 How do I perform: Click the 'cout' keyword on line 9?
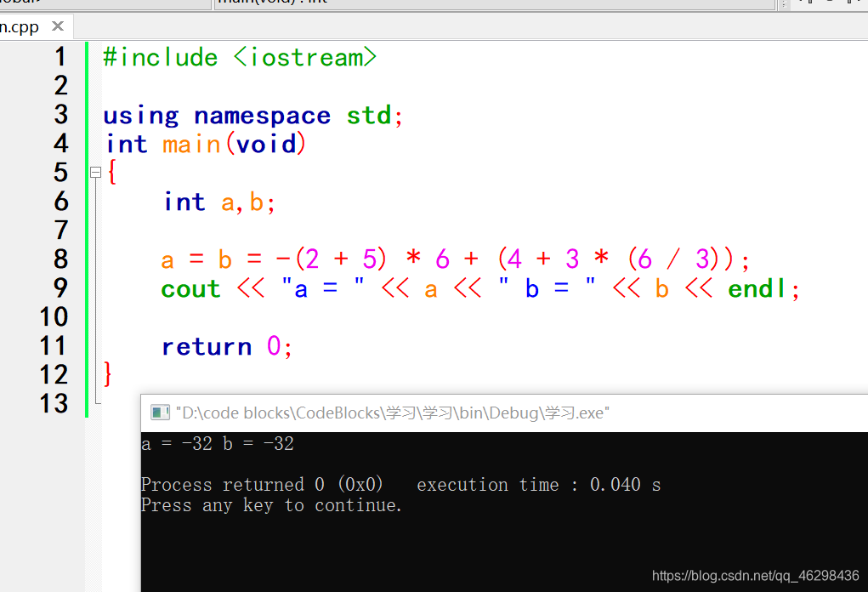point(190,289)
